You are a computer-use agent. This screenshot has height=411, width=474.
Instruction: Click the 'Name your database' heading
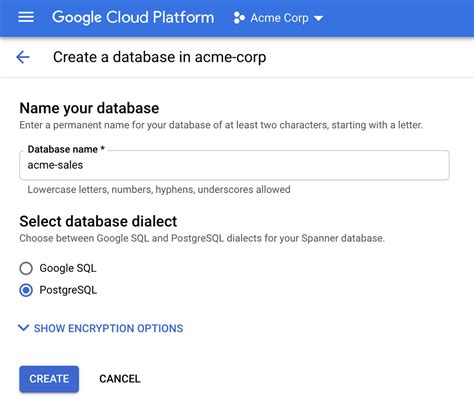[x=89, y=108]
